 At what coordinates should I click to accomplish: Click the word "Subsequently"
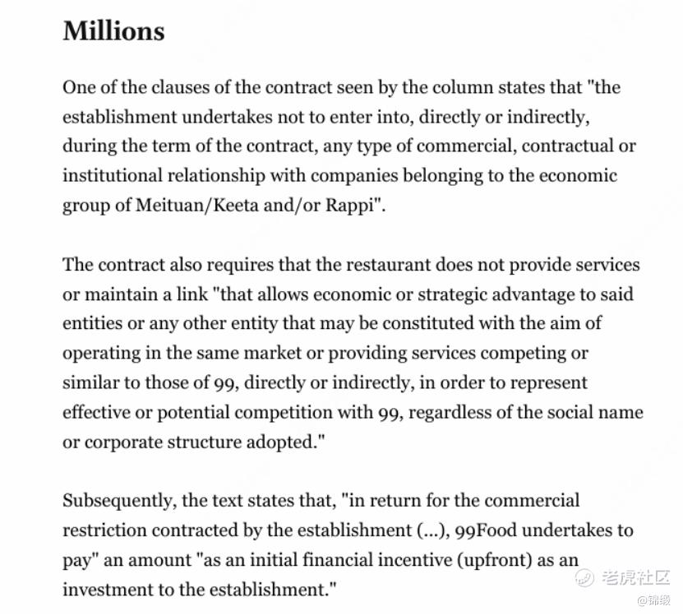point(118,501)
